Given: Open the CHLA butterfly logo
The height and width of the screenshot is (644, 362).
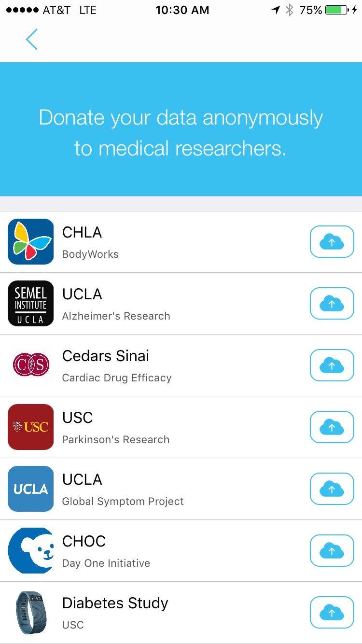Looking at the screenshot, I should 31,241.
